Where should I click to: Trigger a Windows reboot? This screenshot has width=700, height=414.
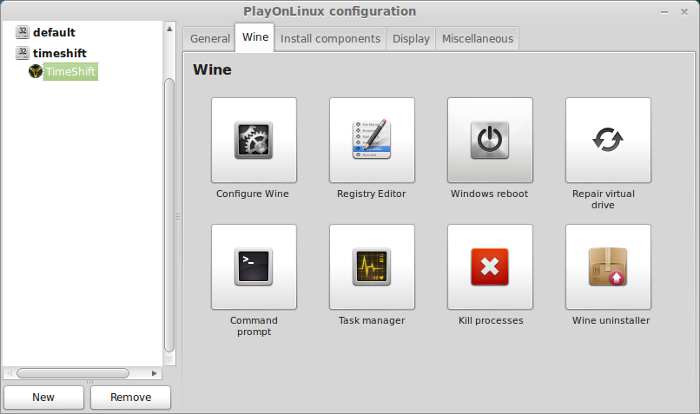490,140
